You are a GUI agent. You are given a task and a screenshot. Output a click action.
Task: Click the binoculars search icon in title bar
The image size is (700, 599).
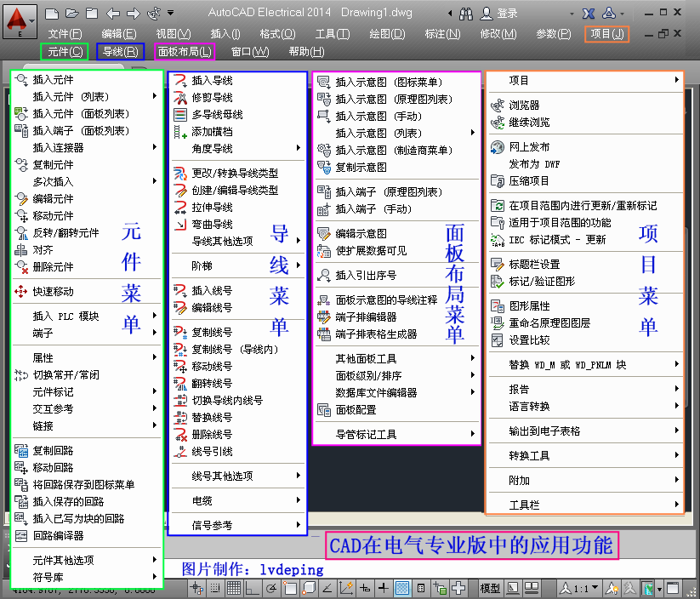tap(465, 14)
